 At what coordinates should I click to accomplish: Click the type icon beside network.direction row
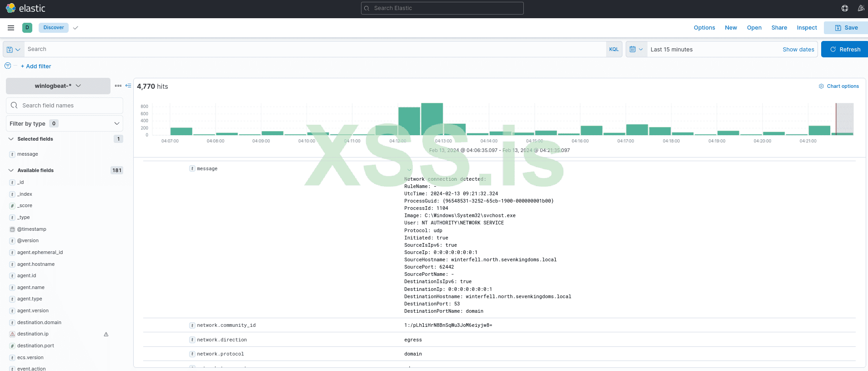(192, 340)
